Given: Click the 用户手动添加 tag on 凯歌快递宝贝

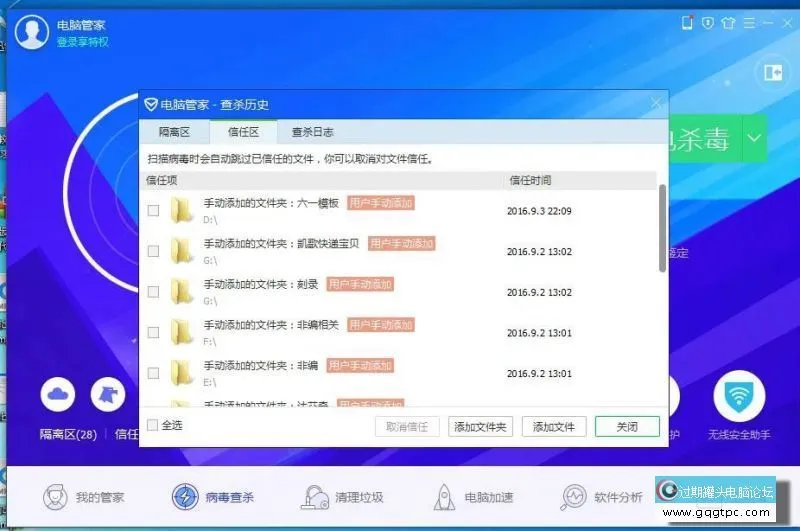Looking at the screenshot, I should click(x=402, y=244).
